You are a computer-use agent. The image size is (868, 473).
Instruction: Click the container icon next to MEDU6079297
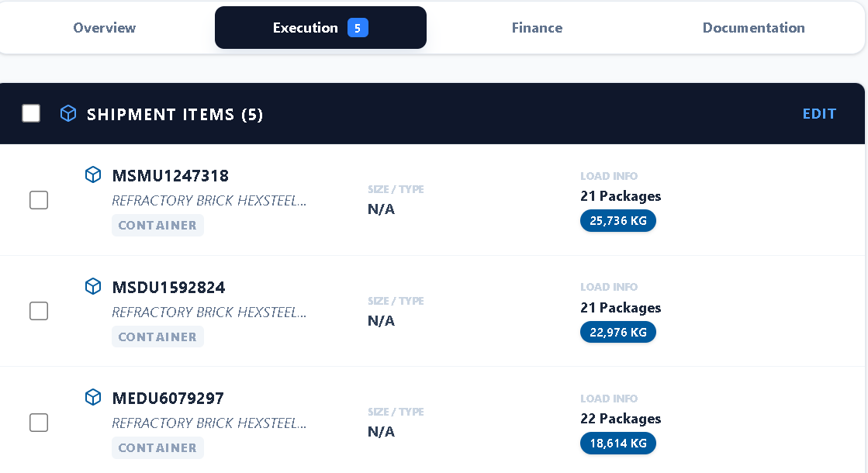(x=93, y=398)
